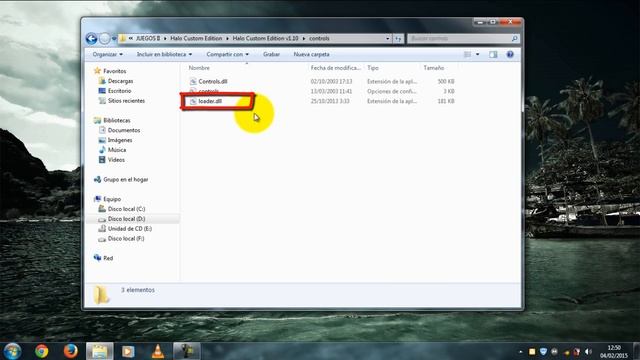Click the Controls.dll file icon
Image resolution: width=640 pixels, height=360 pixels.
pos(193,82)
